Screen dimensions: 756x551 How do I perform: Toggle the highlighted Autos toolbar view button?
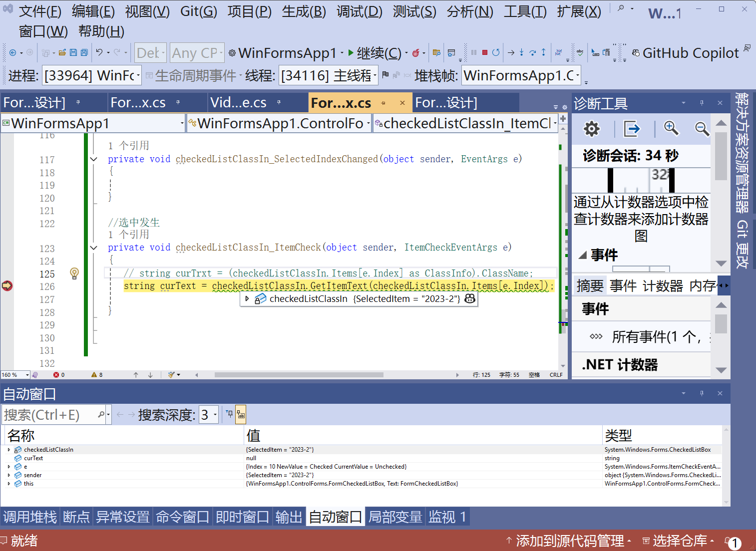[241, 414]
